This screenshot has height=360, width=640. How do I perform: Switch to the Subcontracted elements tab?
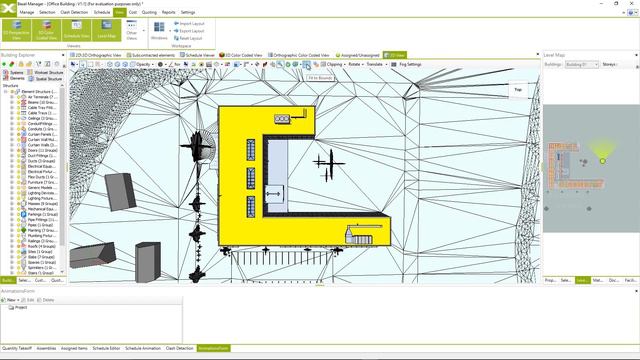[151, 55]
